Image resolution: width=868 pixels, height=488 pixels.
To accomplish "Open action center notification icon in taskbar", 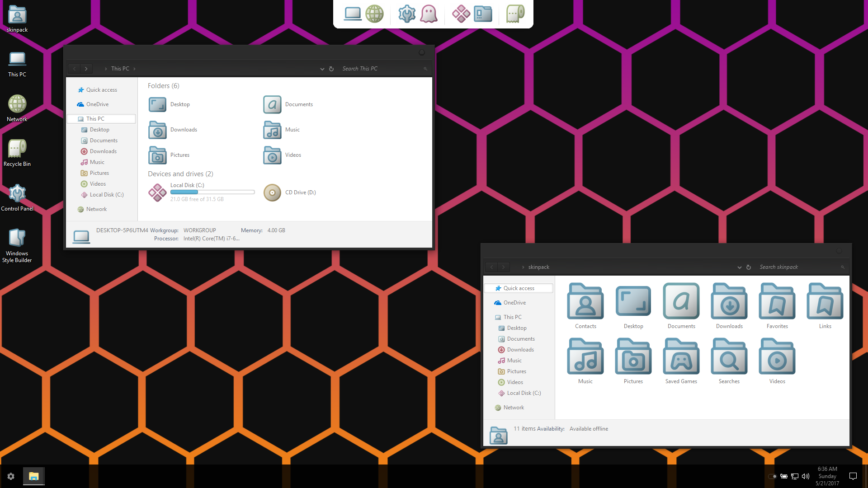I will coord(853,476).
